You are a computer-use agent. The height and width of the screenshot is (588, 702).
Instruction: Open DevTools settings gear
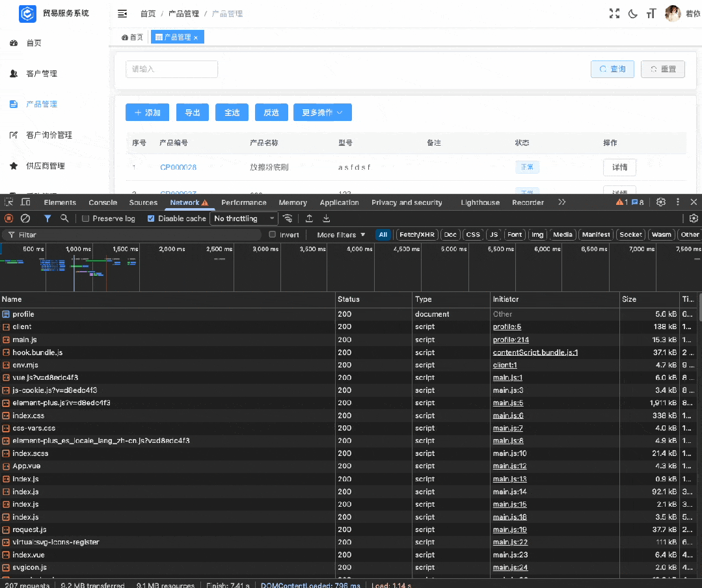click(x=661, y=202)
